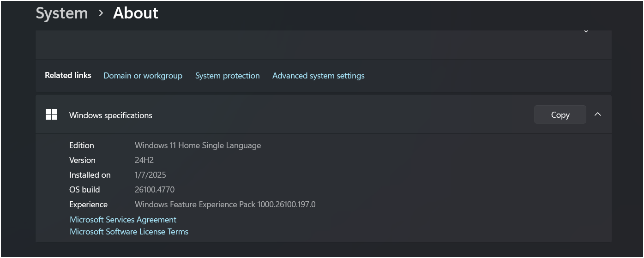Click the Windows Feature Experience Pack value
644x258 pixels.
tap(225, 204)
